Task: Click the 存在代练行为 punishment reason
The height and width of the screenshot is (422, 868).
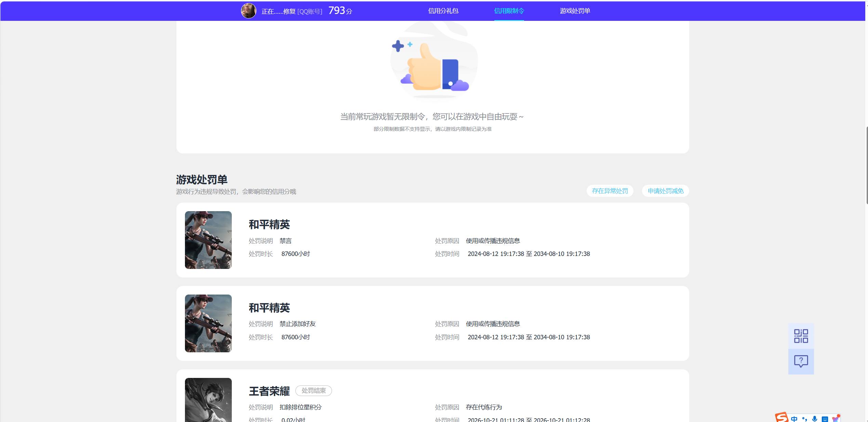Action: coord(484,407)
